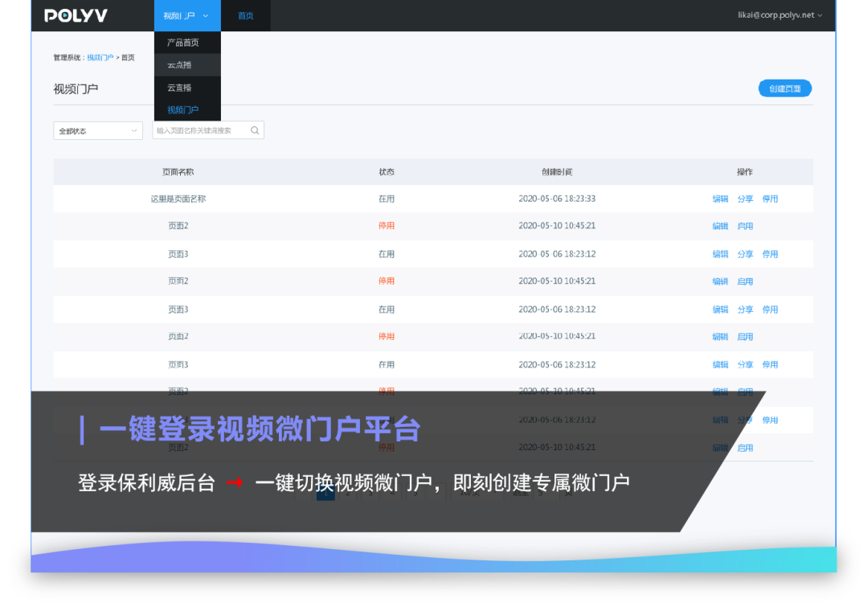The image size is (868, 607).
Task: Click 编辑 for 这里是页面名称 row
Action: click(720, 199)
